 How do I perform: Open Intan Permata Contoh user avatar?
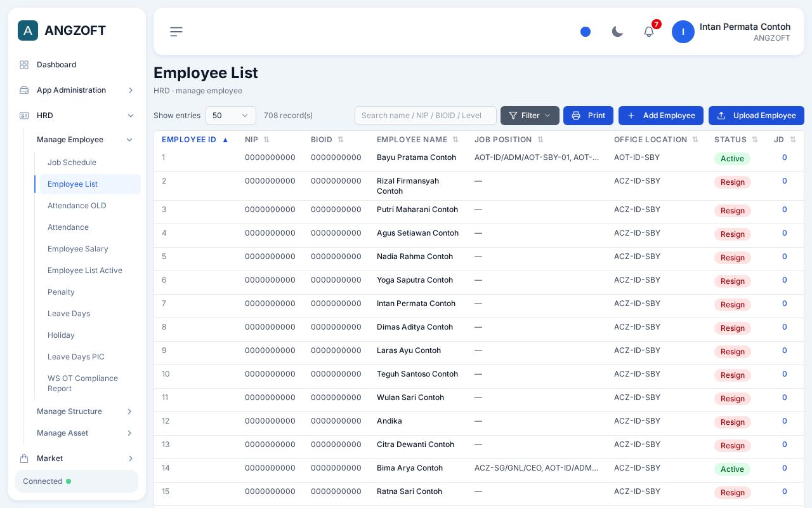[x=683, y=32]
